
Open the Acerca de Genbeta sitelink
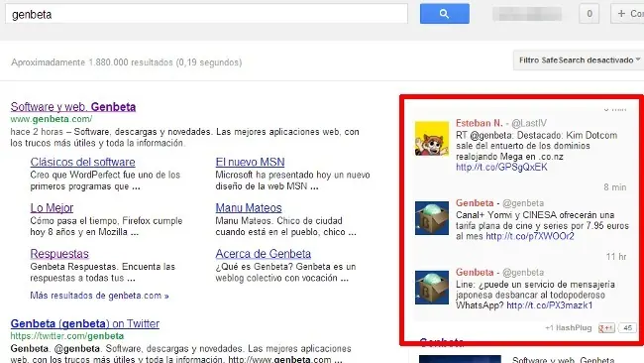click(x=264, y=254)
